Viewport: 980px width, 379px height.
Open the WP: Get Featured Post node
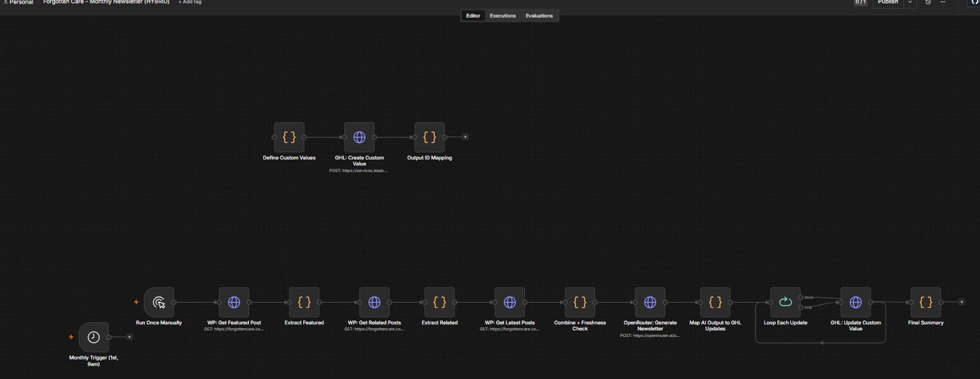pyautogui.click(x=234, y=302)
